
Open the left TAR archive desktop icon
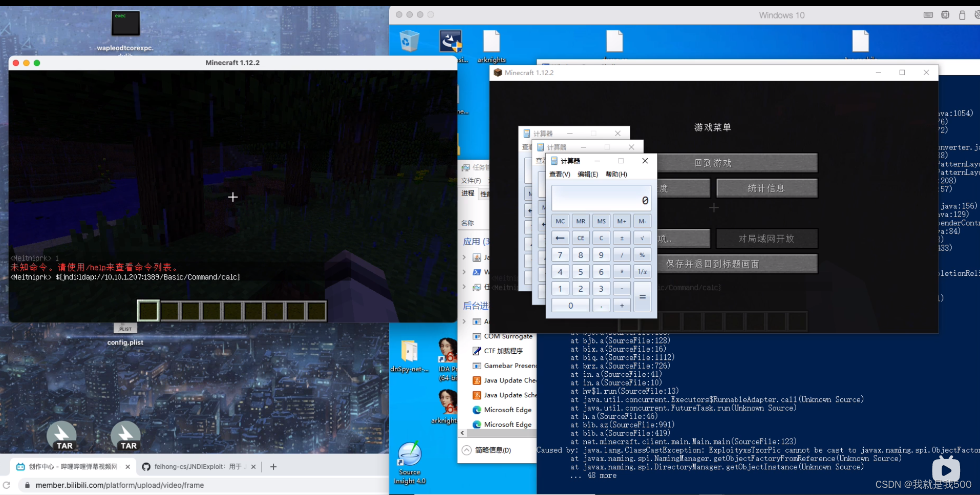62,436
